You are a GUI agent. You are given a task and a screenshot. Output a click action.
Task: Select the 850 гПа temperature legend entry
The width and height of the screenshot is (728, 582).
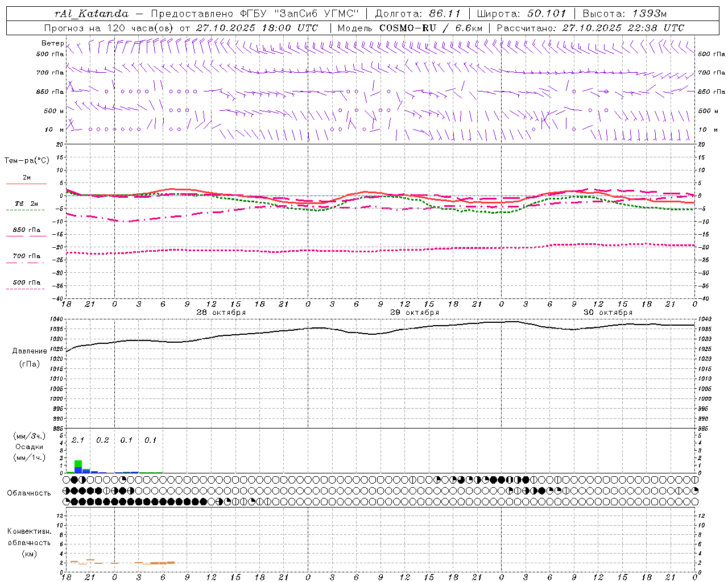click(x=26, y=230)
